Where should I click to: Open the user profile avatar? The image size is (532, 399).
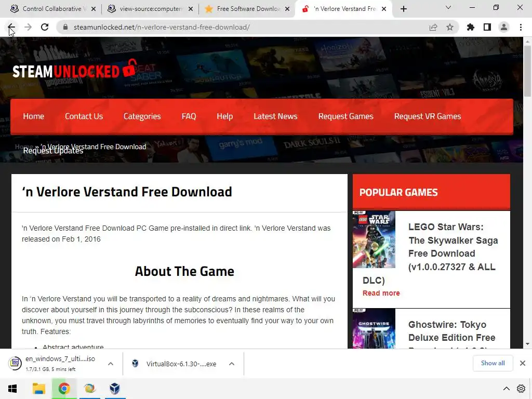pos(504,27)
